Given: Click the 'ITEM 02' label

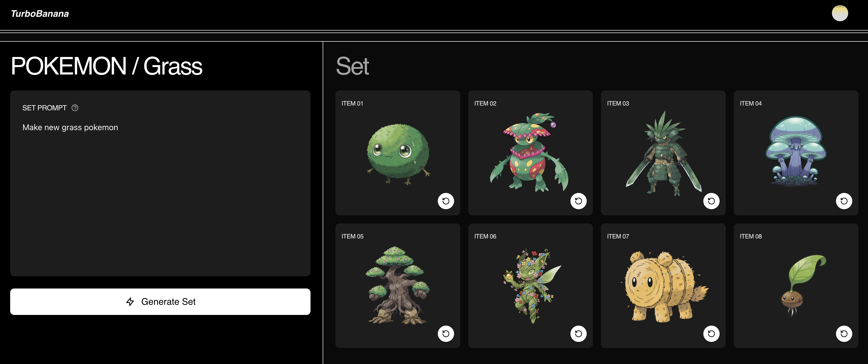Looking at the screenshot, I should coord(485,103).
